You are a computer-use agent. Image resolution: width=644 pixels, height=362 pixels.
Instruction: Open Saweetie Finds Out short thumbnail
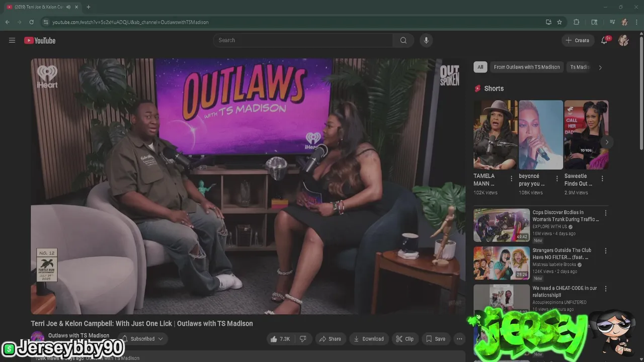pos(586,135)
